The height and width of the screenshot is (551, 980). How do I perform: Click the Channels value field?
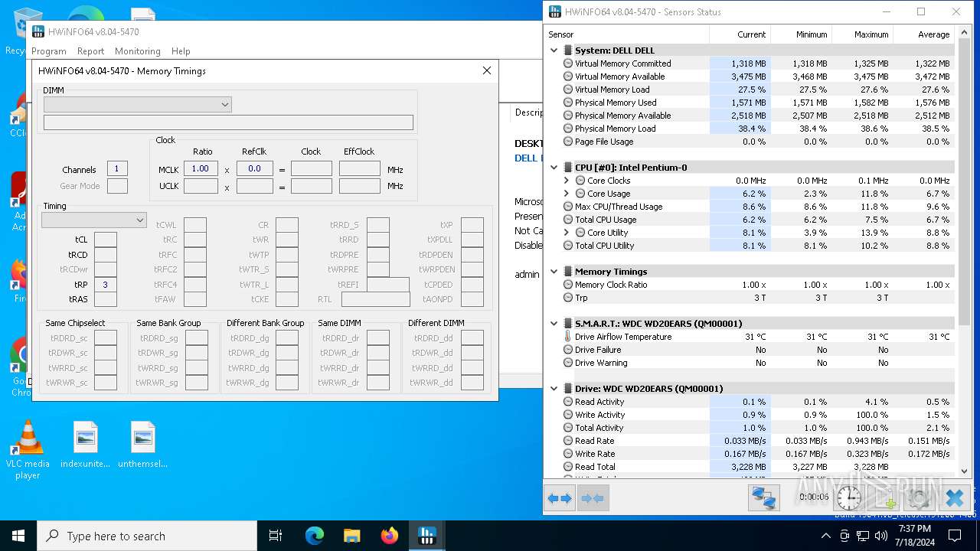[117, 169]
